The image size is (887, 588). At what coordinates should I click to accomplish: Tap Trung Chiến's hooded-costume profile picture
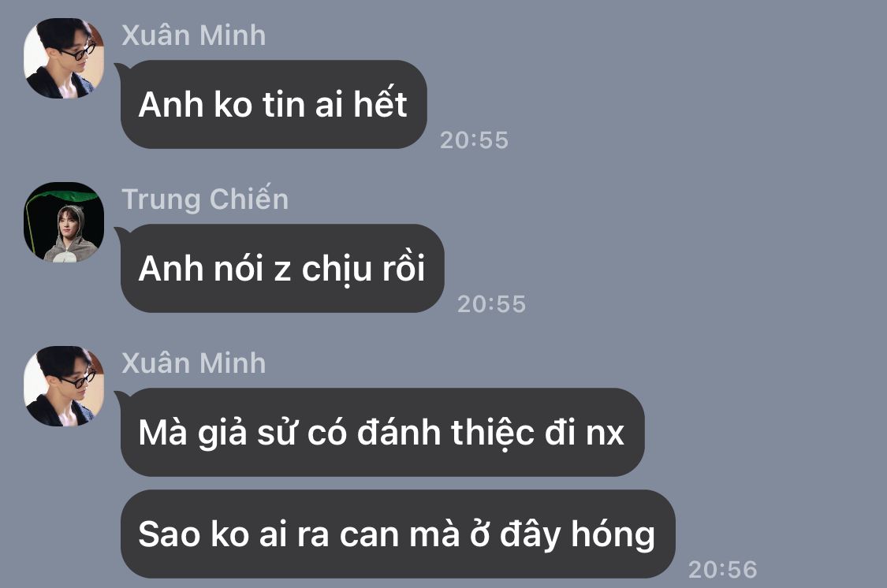64,222
